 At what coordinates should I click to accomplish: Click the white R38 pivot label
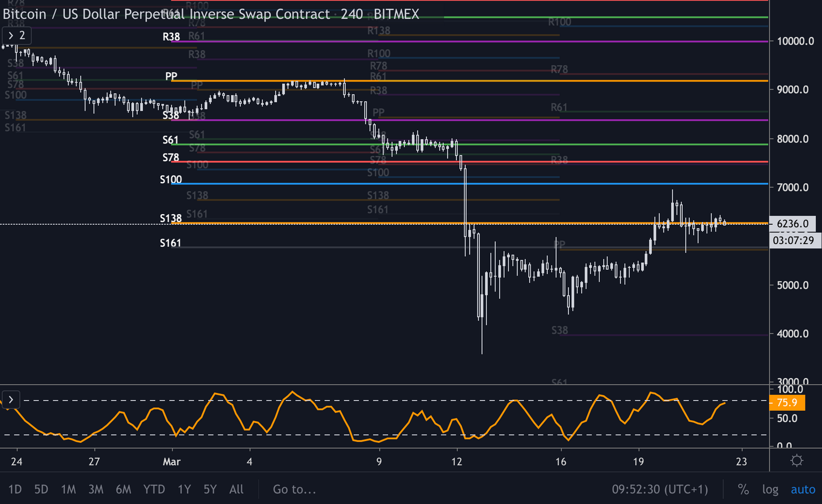(x=171, y=37)
